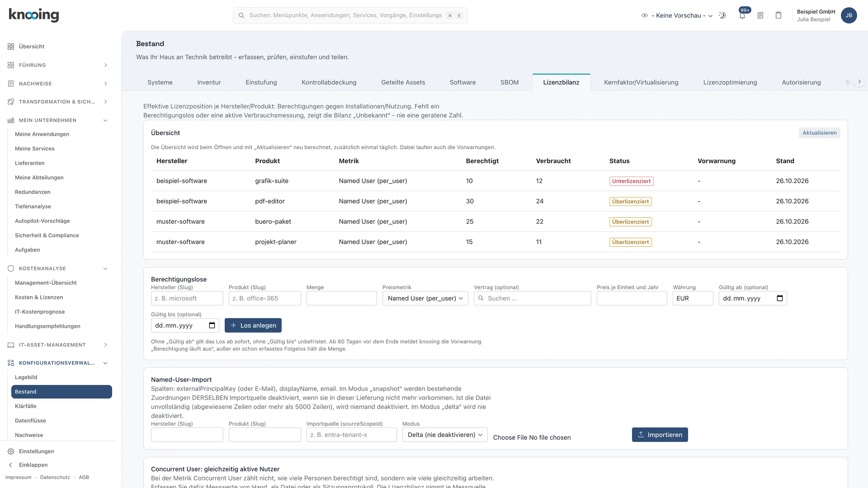Viewport: 868px width, 488px height.
Task: Click the knooing logo
Action: click(x=34, y=15)
